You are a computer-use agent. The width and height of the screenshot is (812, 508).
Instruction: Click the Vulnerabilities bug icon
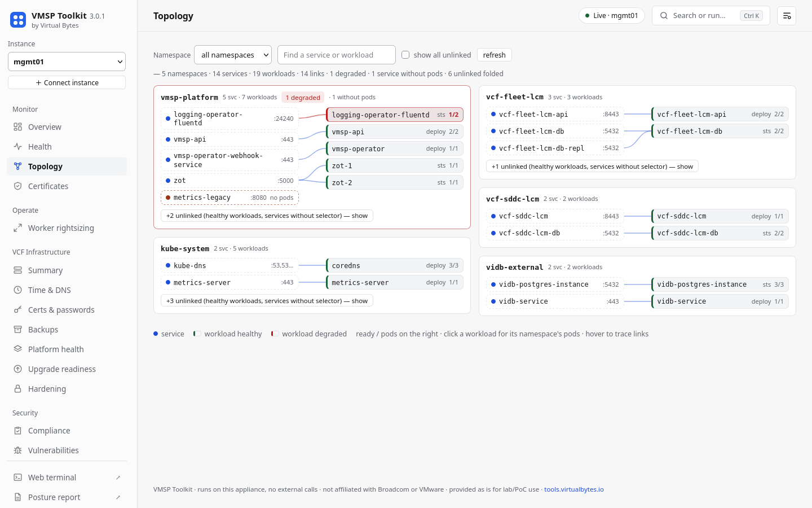click(x=18, y=450)
